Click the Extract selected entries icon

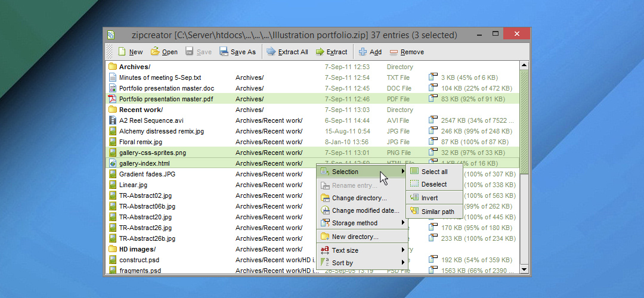(x=320, y=52)
